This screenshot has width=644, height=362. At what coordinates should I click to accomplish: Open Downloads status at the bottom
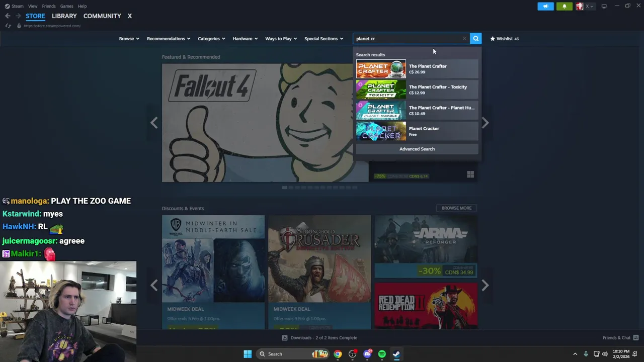[x=319, y=338]
